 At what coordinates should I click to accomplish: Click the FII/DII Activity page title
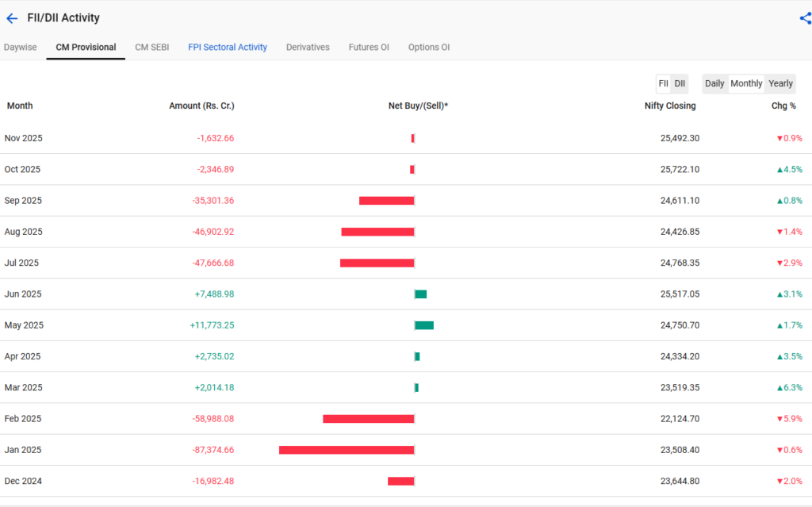tap(63, 18)
